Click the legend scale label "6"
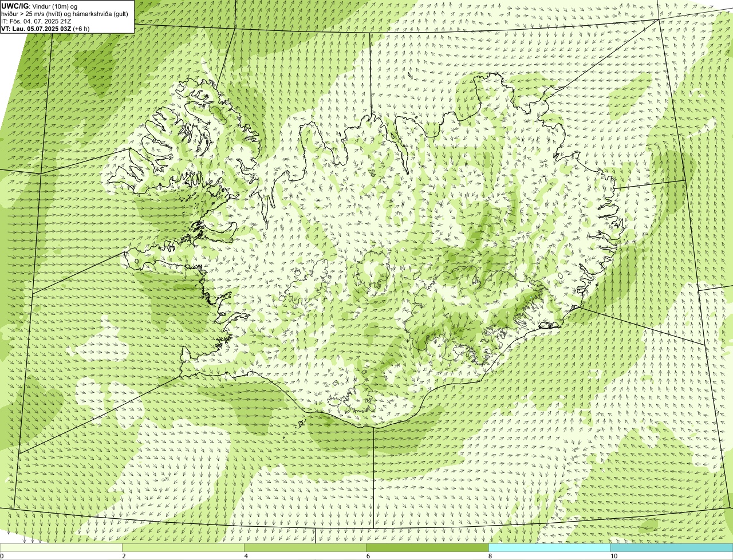Screen dimensions: 733x560 click(368, 556)
